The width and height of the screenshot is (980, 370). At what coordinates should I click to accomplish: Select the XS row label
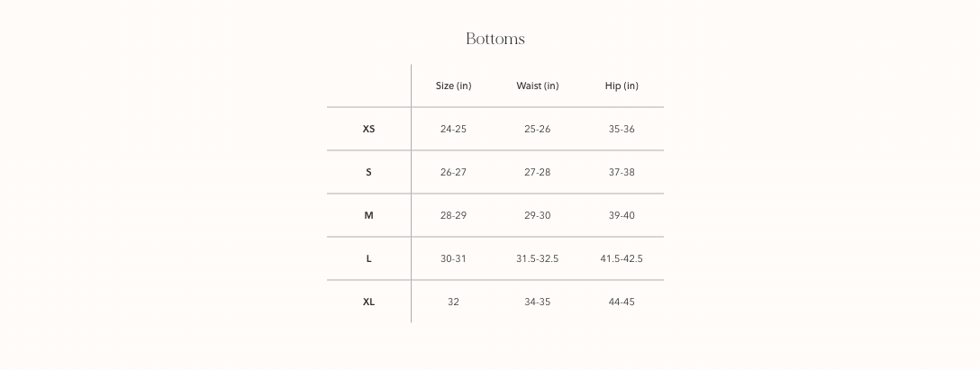click(368, 129)
